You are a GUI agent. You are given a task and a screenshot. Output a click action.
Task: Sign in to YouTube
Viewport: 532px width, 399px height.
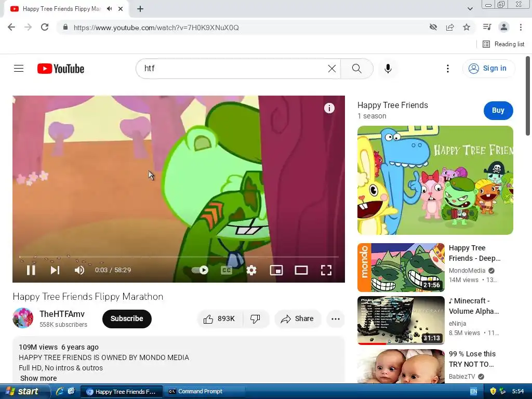pos(488,69)
